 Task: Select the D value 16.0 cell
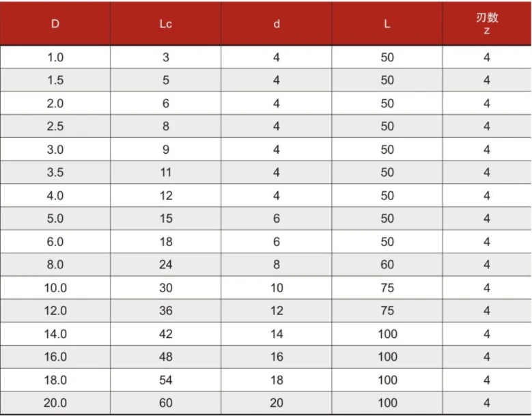click(x=55, y=357)
